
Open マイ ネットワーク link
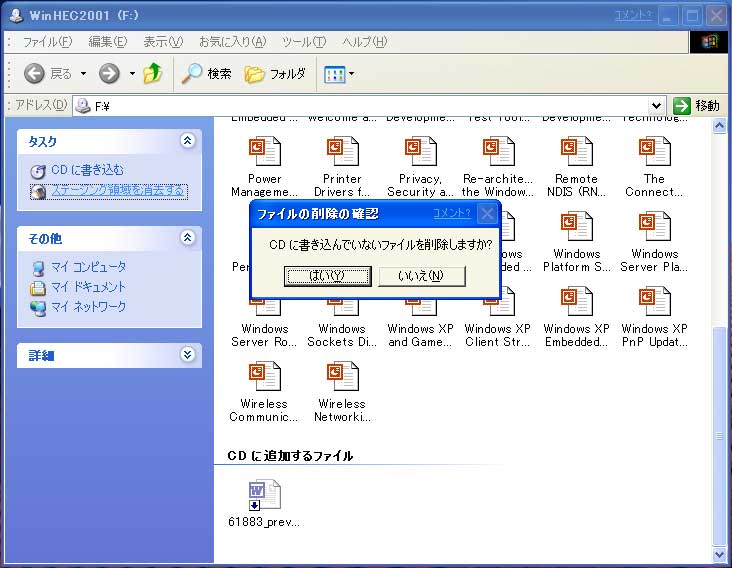tap(88, 307)
